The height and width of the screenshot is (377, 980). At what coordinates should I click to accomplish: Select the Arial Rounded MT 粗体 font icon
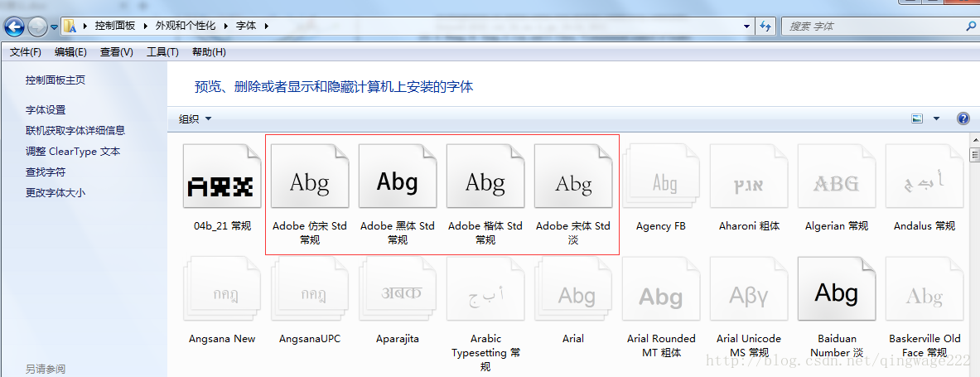[661, 289]
